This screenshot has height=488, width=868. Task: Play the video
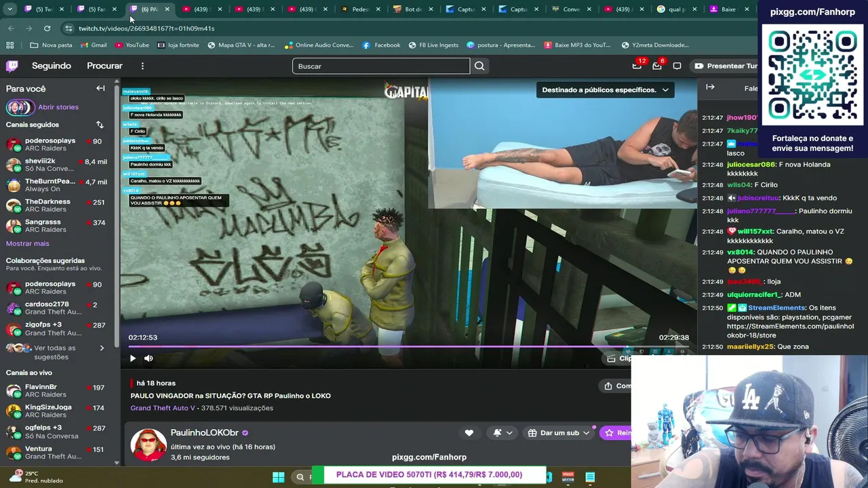coord(133,359)
